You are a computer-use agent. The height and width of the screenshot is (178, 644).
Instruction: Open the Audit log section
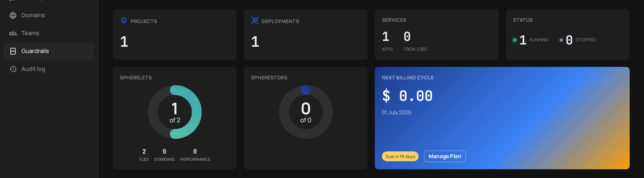pos(49,69)
